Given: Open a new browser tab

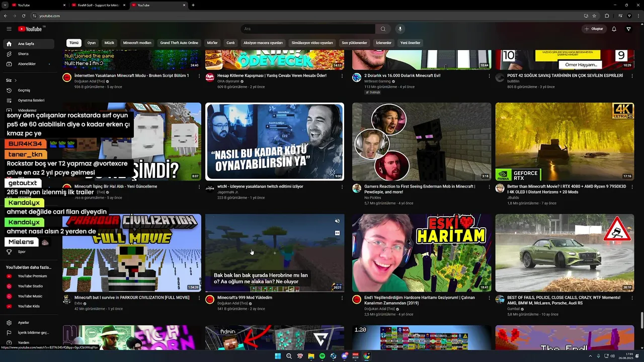Looking at the screenshot, I should (x=193, y=5).
